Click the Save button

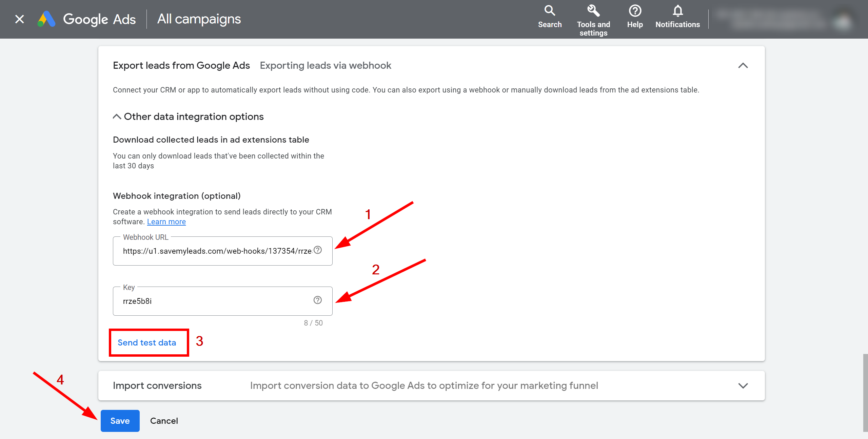tap(119, 420)
